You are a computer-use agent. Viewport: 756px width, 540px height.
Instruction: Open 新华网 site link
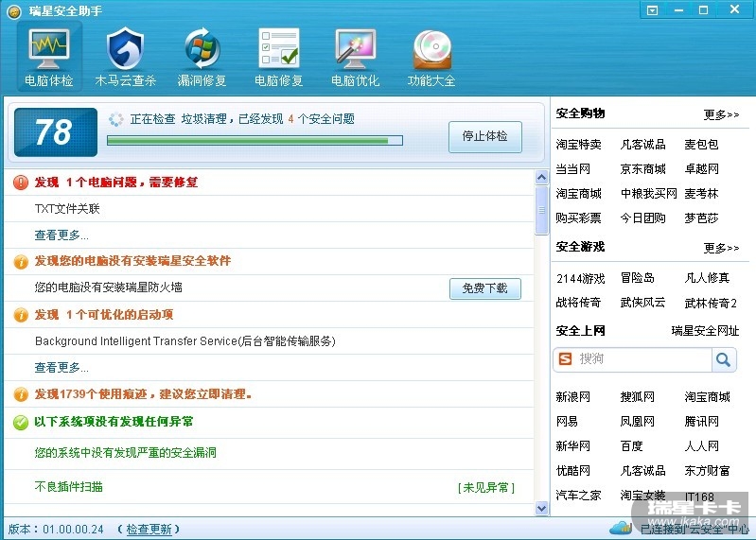pyautogui.click(x=572, y=446)
